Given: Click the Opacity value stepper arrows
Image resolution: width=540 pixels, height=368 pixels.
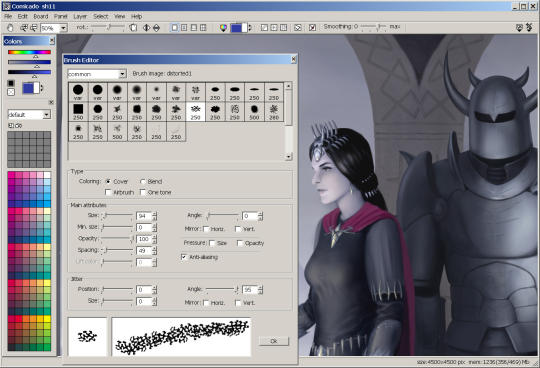Looking at the screenshot, I should click(154, 239).
